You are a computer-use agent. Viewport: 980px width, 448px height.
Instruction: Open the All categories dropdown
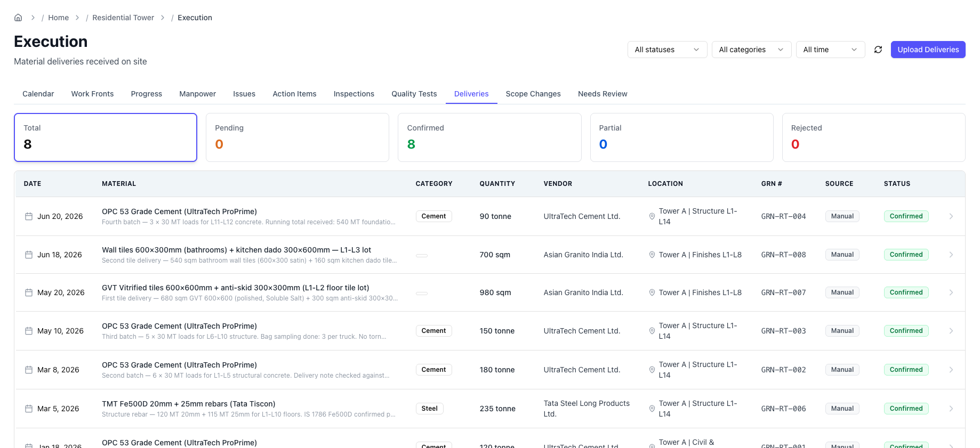pos(751,50)
